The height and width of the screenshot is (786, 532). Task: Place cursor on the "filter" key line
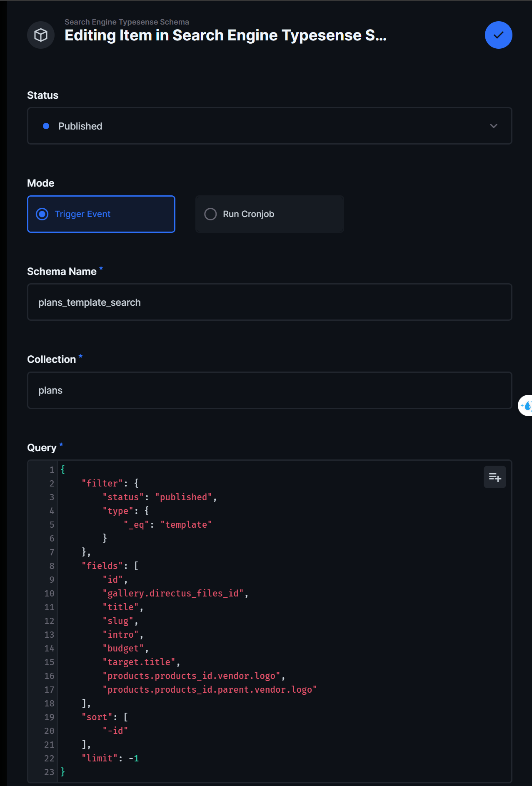point(102,483)
